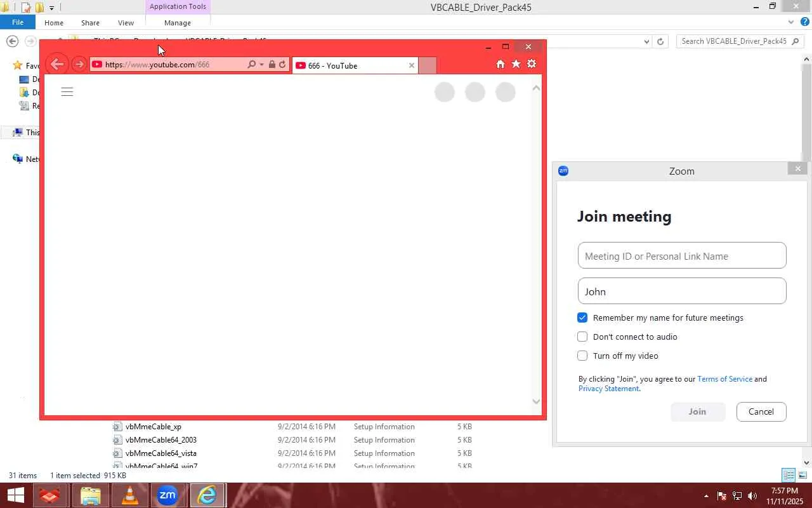Click the red box app on taskbar
812x508 pixels.
click(50, 495)
